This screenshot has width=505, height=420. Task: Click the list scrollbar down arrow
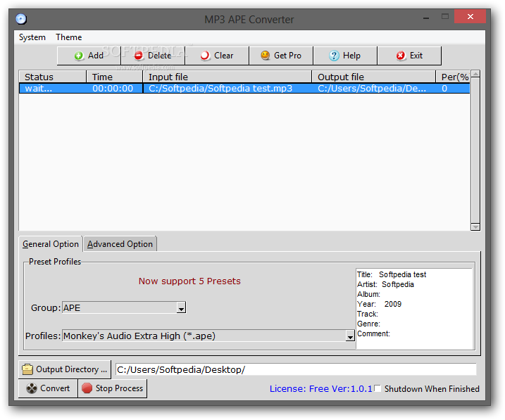(475, 227)
